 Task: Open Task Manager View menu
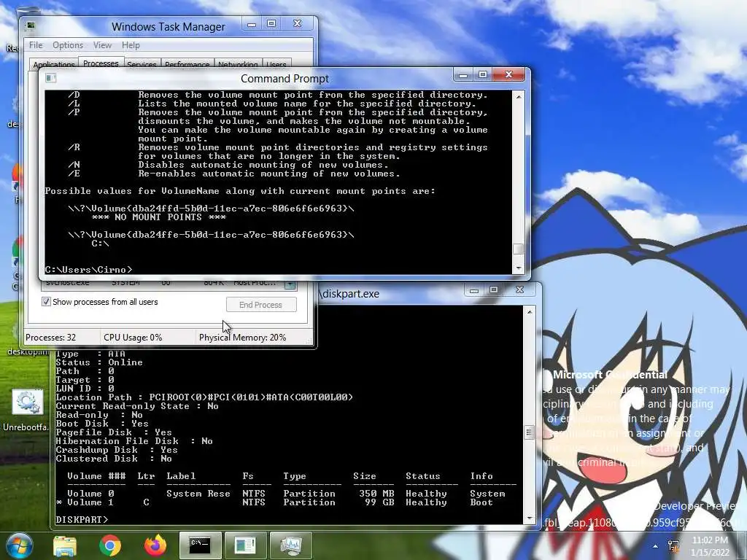(x=102, y=45)
